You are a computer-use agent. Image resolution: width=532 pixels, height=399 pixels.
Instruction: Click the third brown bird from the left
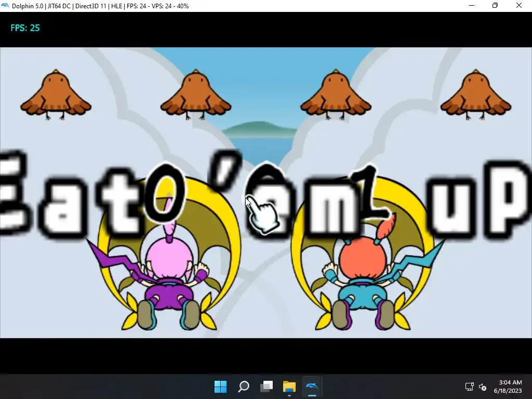(x=336, y=95)
